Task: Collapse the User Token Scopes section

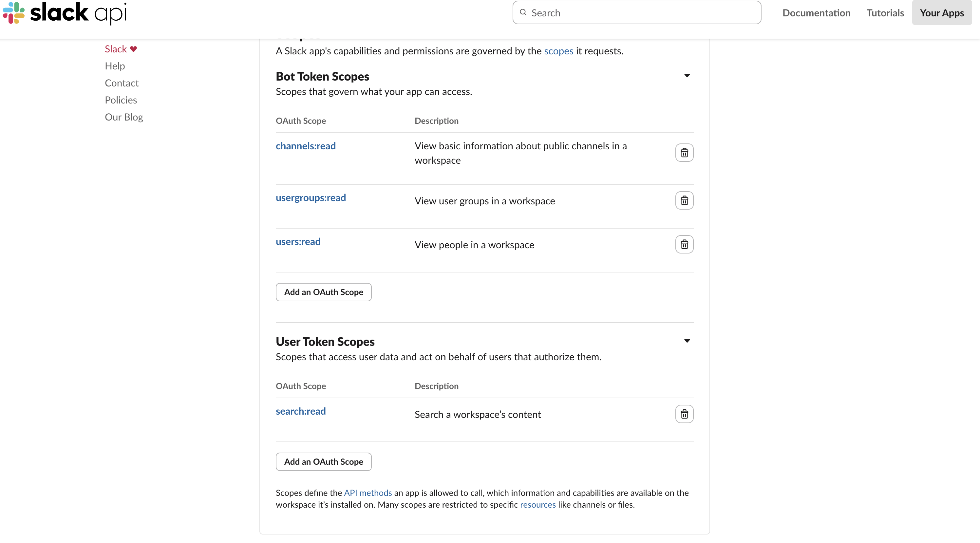Action: (x=687, y=341)
